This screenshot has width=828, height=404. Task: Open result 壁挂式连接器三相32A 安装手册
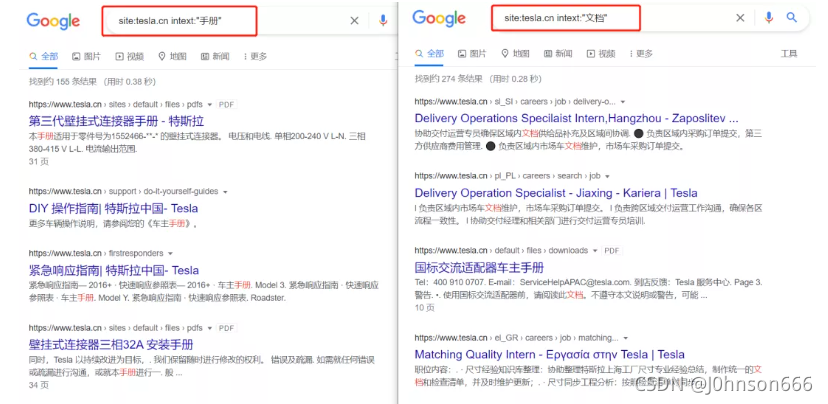pos(111,345)
